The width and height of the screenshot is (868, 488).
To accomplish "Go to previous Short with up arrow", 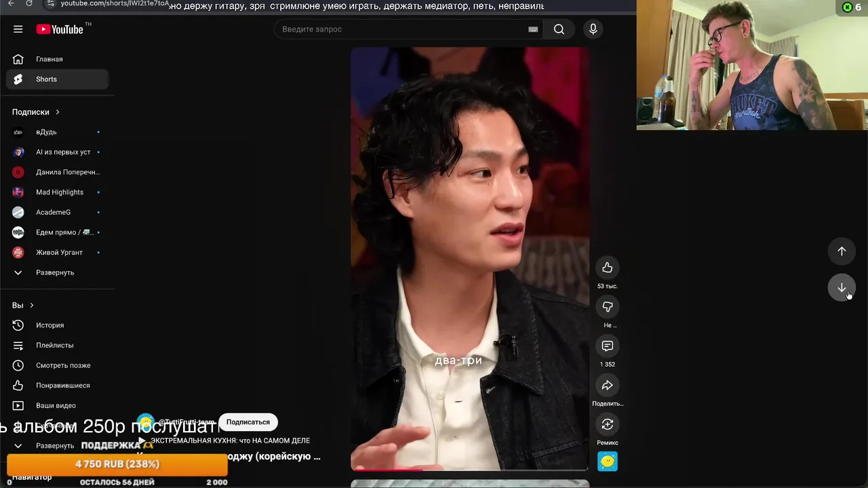I will (842, 251).
